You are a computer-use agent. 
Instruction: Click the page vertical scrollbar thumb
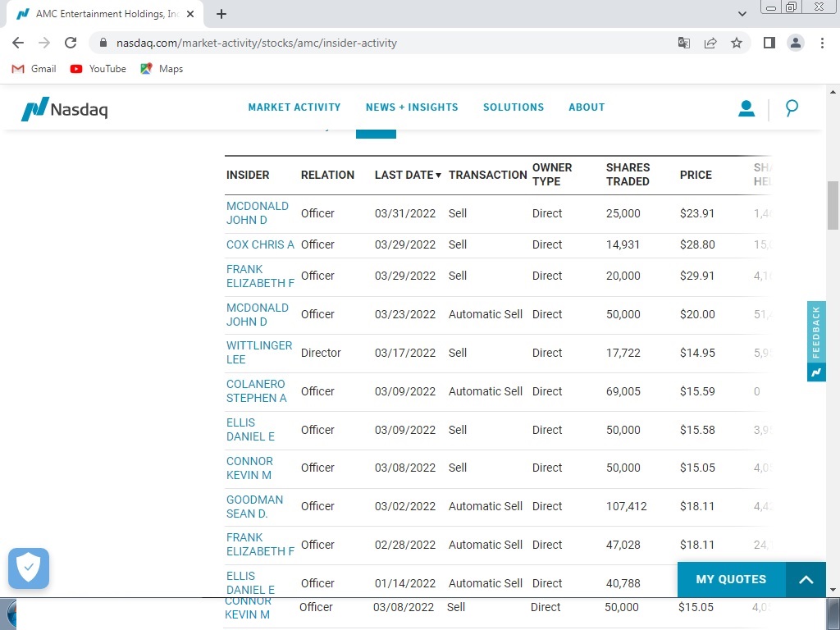coord(833,205)
